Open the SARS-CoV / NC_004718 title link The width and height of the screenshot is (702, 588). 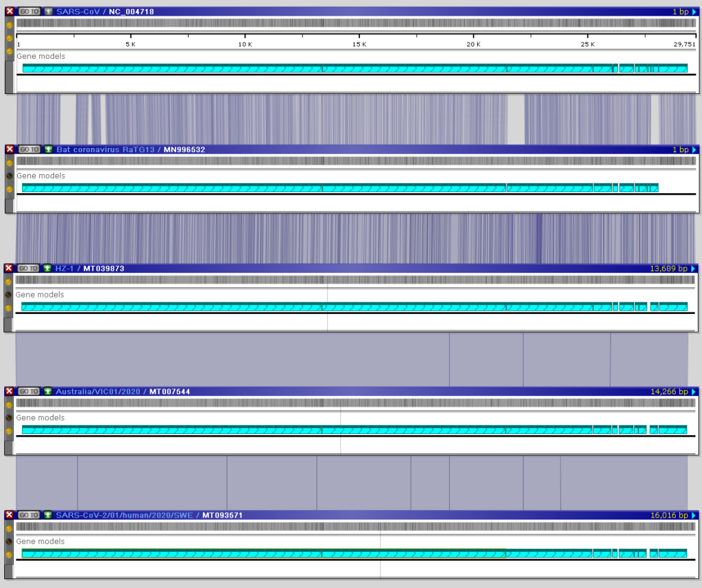click(105, 11)
